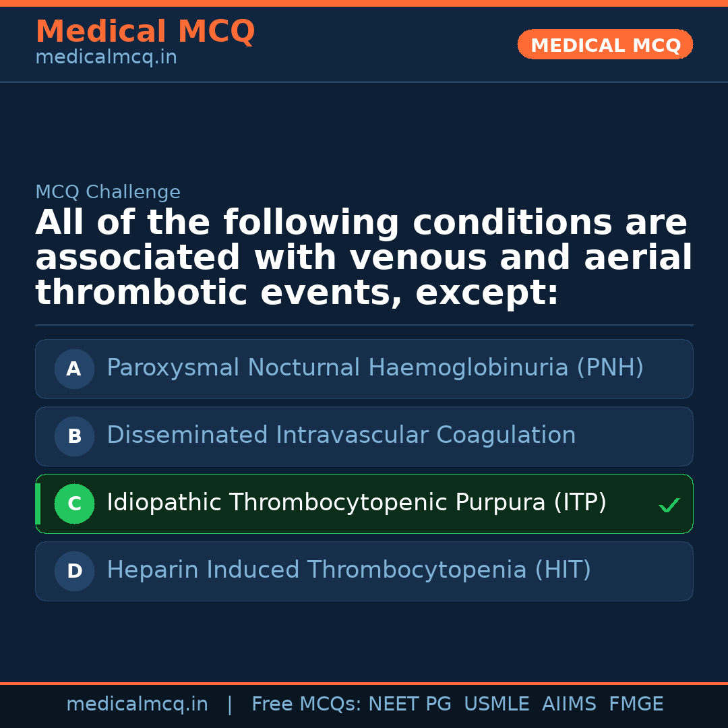Screen dimensions: 728x728
Task: Open the Medical MCQ header title
Action: (145, 32)
